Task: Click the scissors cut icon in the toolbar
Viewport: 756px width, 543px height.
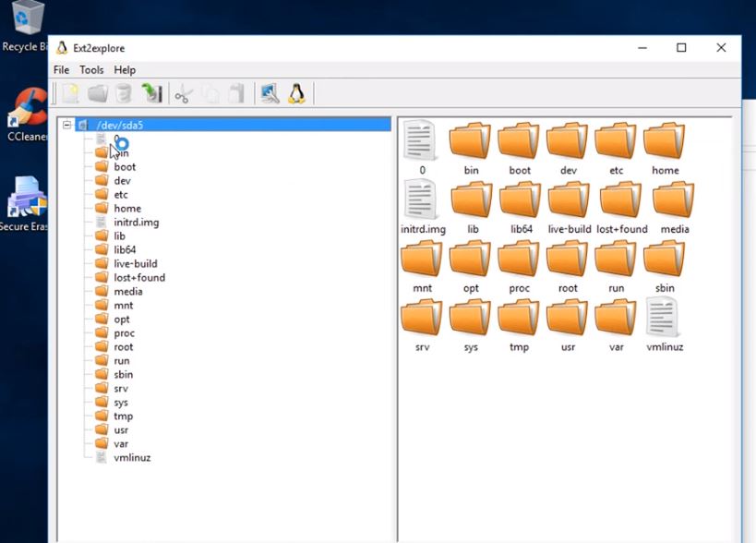Action: point(184,93)
